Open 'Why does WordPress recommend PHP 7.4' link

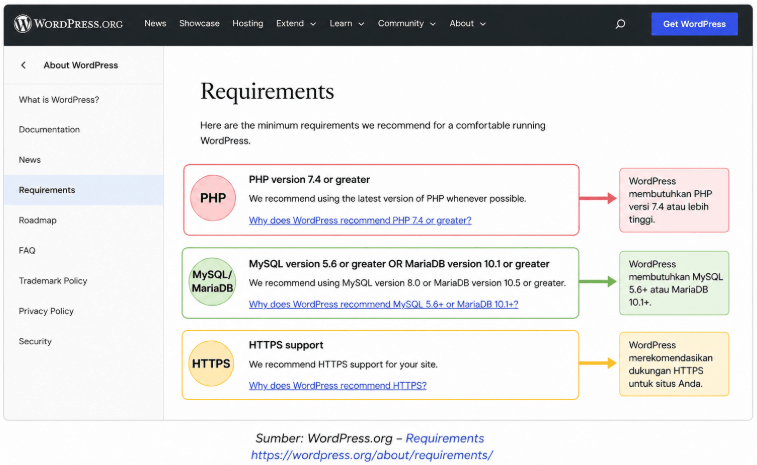click(360, 220)
